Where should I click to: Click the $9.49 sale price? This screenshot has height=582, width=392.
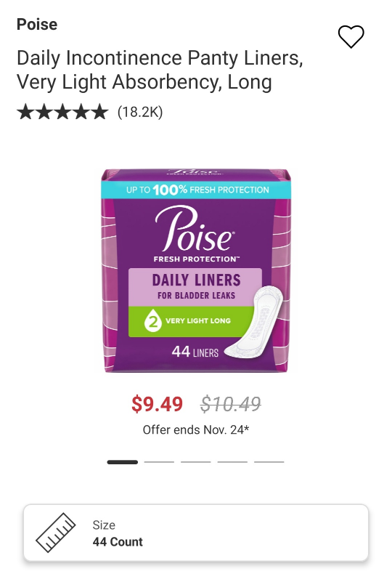158,404
